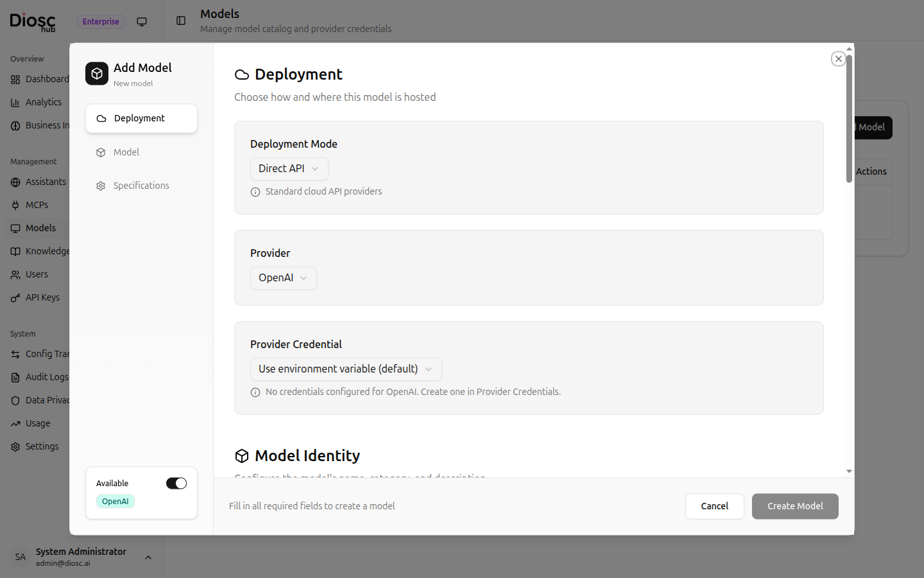Viewport: 924px width, 578px height.
Task: Click the API Keys key icon
Action: (x=15, y=298)
